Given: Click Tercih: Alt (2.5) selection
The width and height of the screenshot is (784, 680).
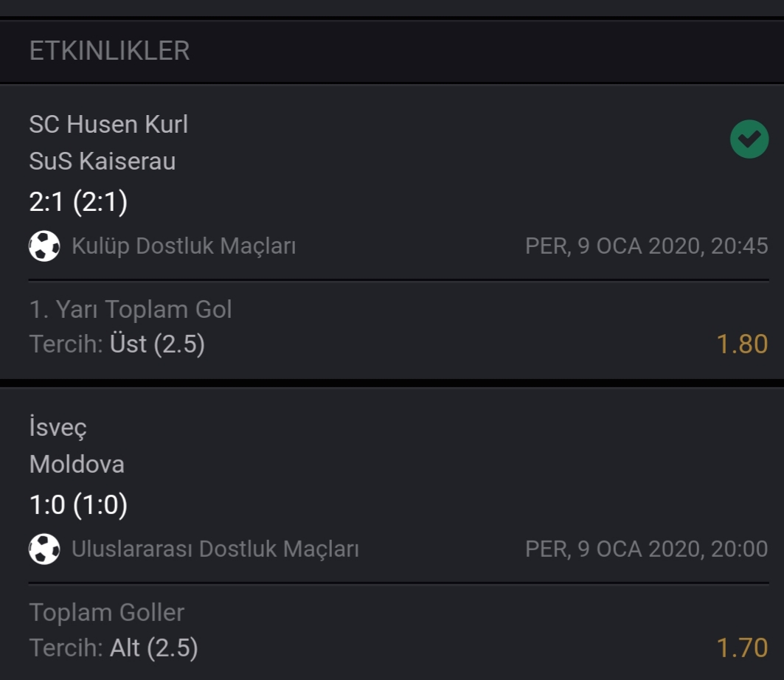Looking at the screenshot, I should click(114, 648).
